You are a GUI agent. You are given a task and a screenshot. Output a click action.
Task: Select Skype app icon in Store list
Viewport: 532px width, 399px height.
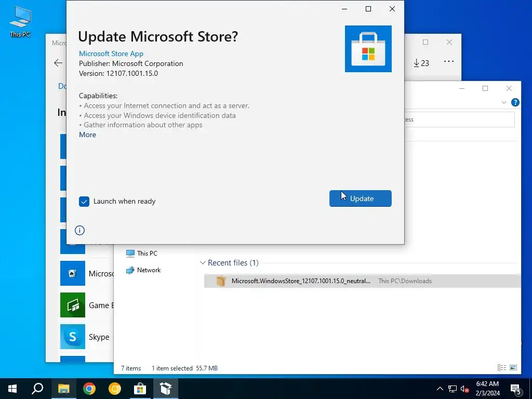click(73, 337)
